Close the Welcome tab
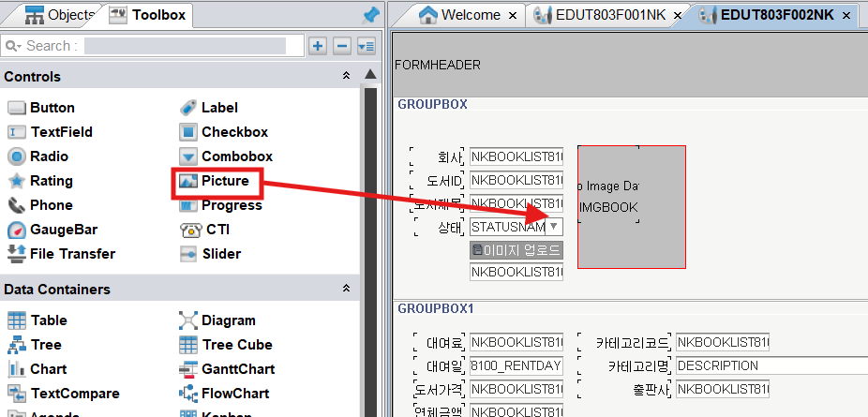The width and height of the screenshot is (868, 417). click(x=513, y=16)
